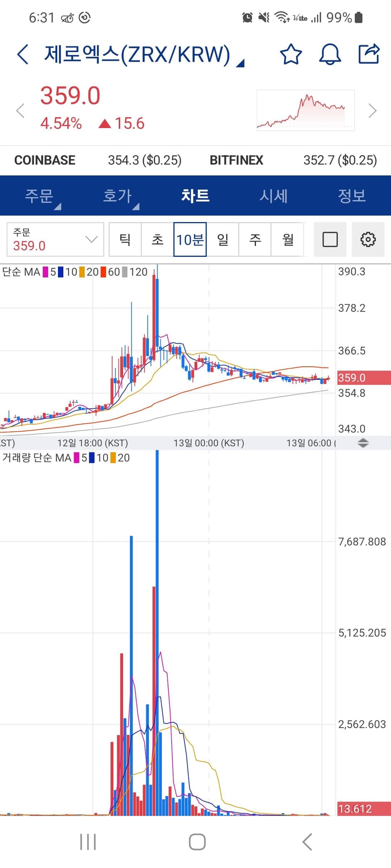Screen dimensions: 391x868
Task: Select the 10분 chart interval
Action: tap(190, 239)
